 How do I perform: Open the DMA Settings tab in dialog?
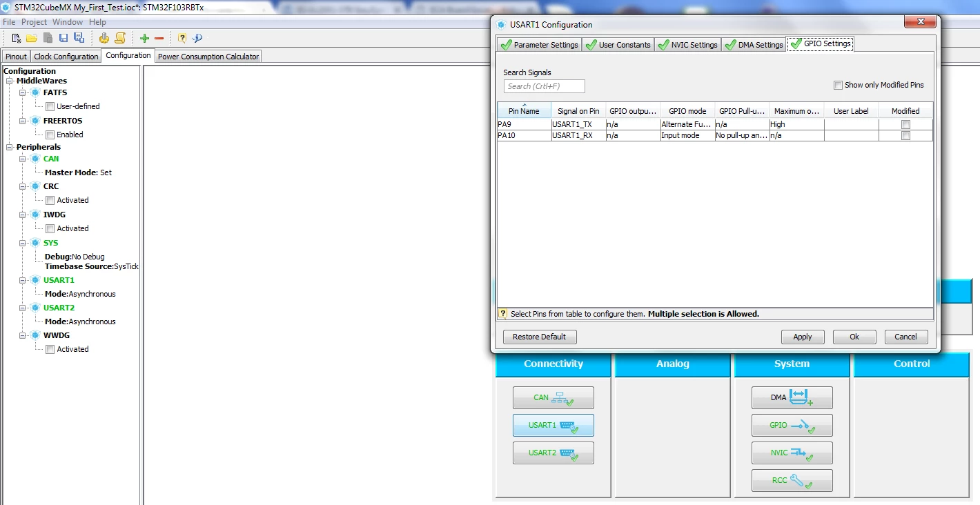click(x=753, y=45)
